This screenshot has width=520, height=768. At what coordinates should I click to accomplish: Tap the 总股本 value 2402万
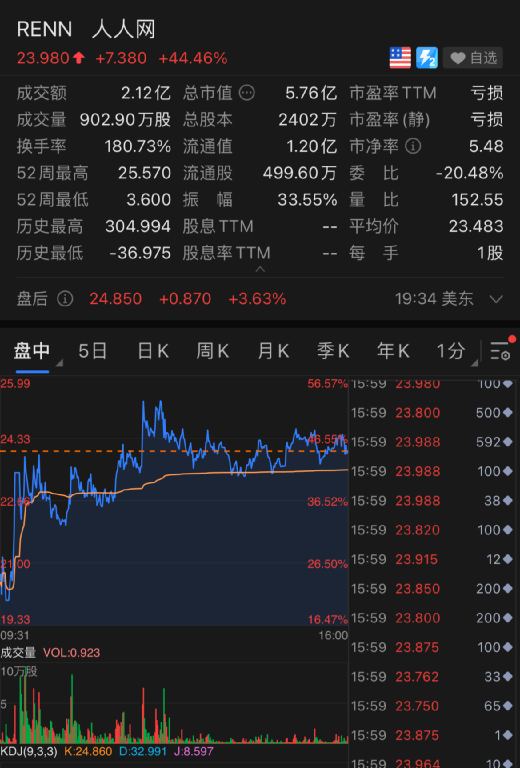(307, 120)
